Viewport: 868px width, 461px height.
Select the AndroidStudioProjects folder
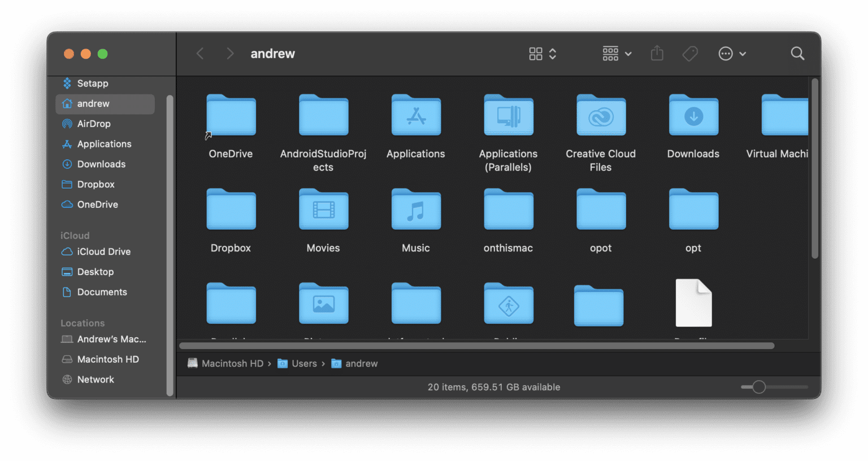tap(323, 116)
